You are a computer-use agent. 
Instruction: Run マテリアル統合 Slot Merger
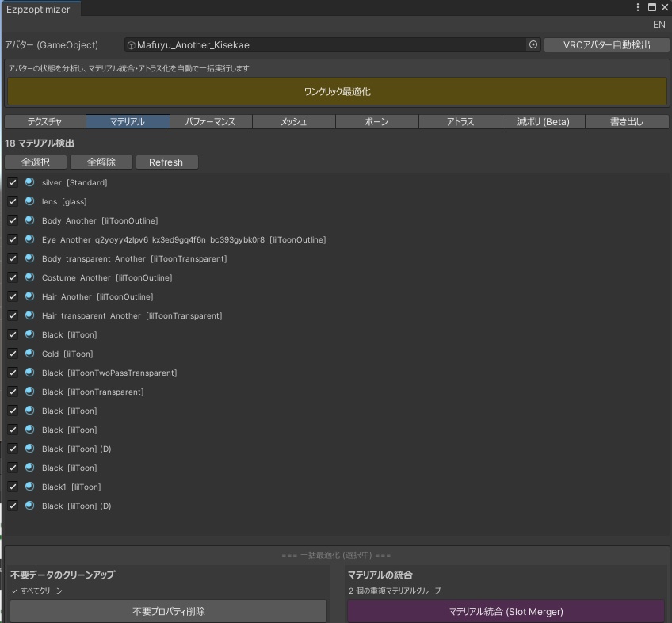pyautogui.click(x=508, y=611)
